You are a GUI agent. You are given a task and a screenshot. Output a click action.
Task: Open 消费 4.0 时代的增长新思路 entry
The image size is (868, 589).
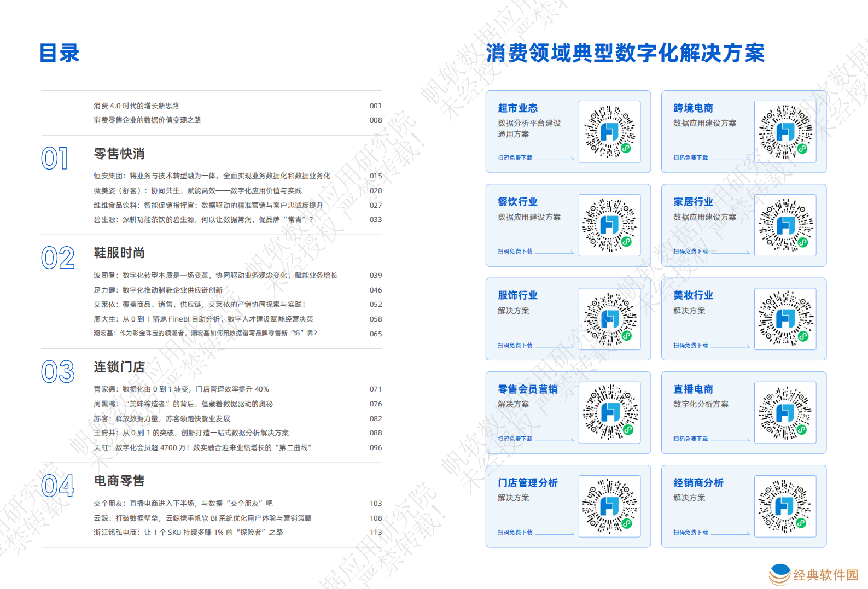click(x=136, y=106)
